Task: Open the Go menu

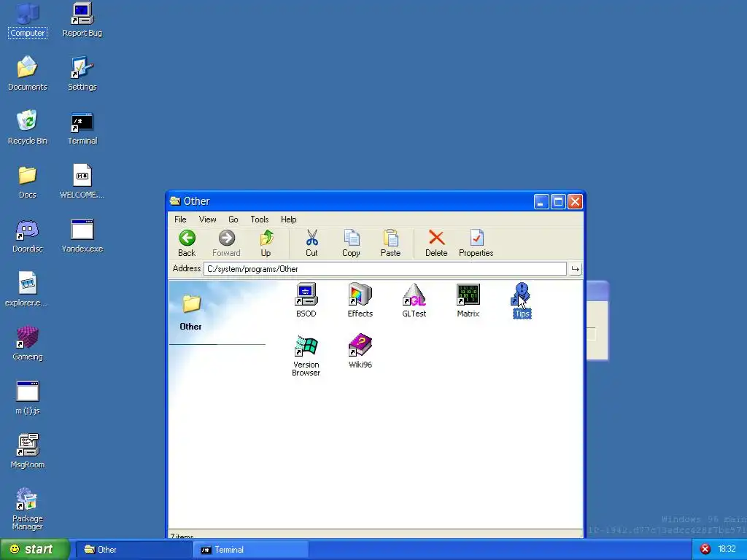Action: tap(233, 219)
